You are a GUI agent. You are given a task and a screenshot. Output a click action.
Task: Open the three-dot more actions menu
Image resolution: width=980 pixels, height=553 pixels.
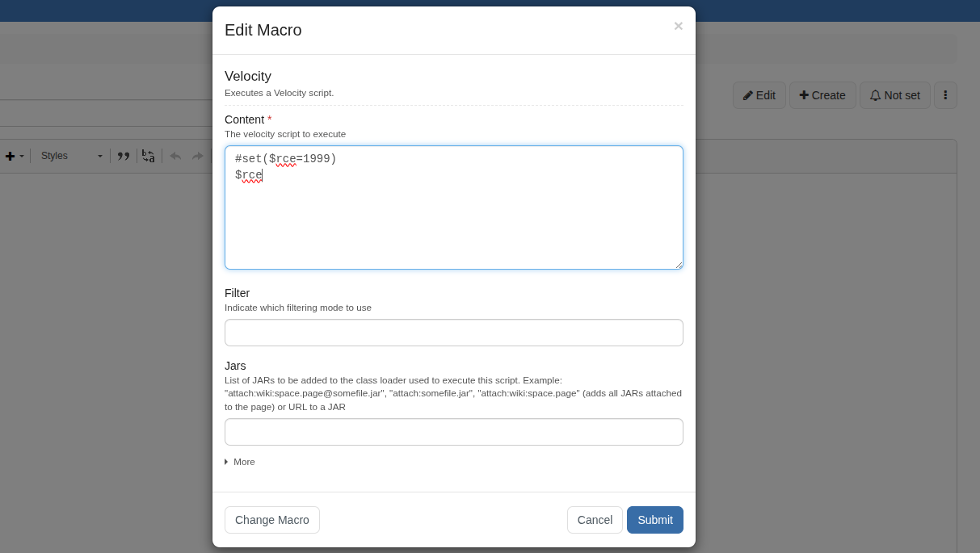pyautogui.click(x=945, y=95)
